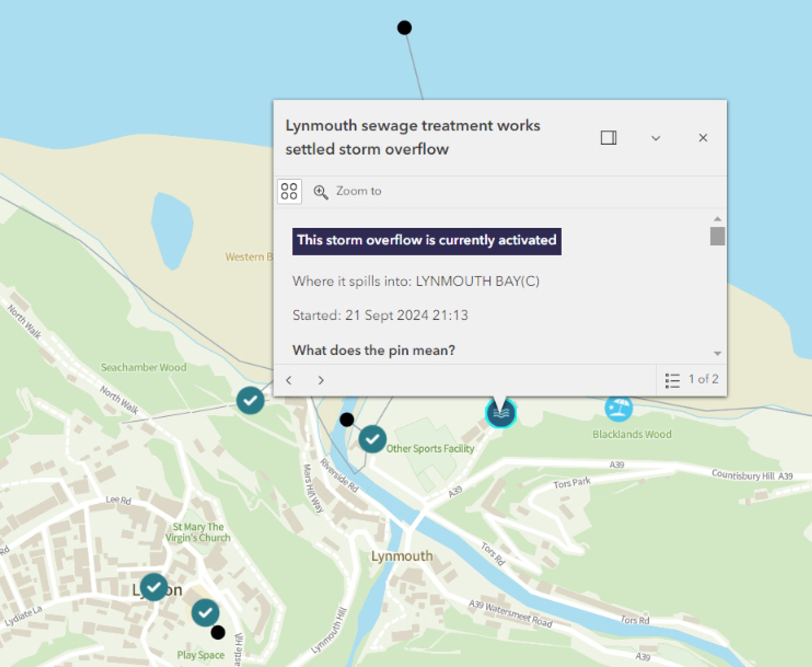This screenshot has height=667, width=812.
Task: Click the Lynmouth Hill road label
Action: point(330,630)
